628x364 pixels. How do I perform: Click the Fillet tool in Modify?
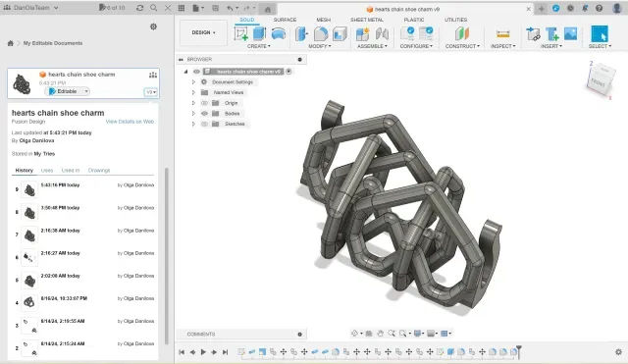tap(321, 34)
